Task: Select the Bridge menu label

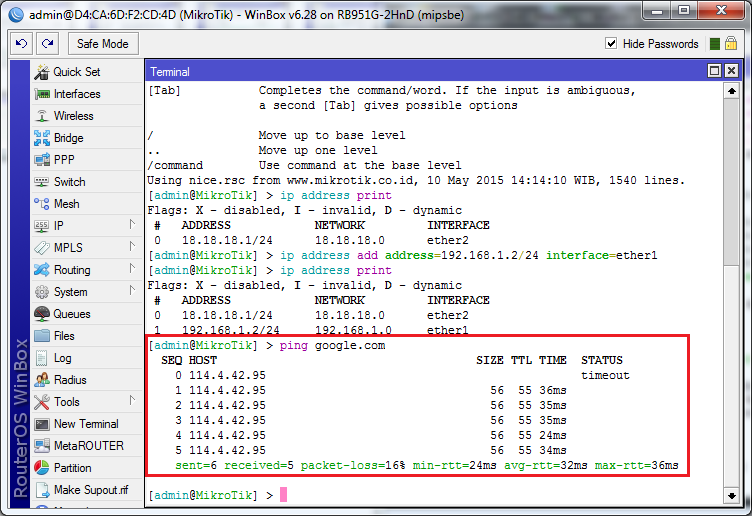Action: (69, 138)
